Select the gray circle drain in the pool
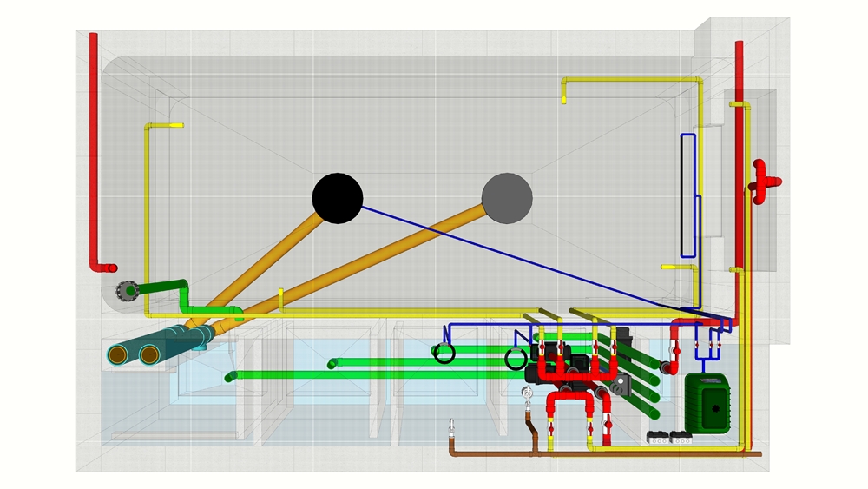 coord(507,198)
